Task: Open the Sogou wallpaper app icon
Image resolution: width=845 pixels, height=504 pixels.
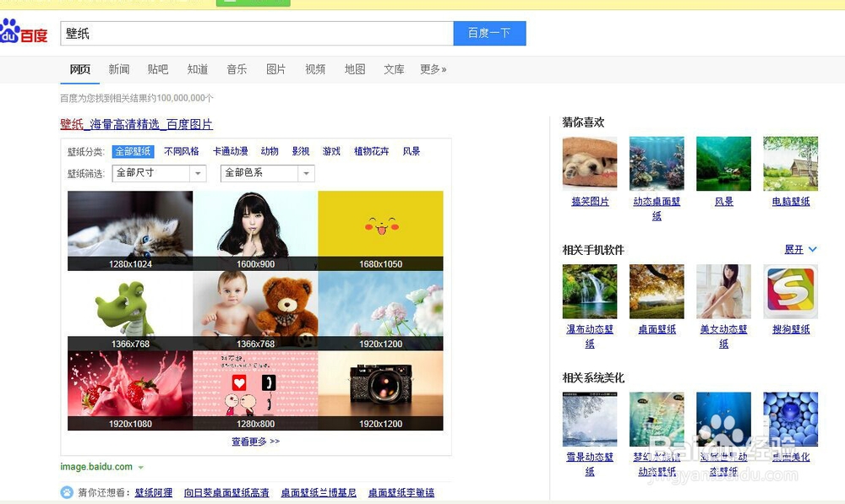Action: (790, 290)
